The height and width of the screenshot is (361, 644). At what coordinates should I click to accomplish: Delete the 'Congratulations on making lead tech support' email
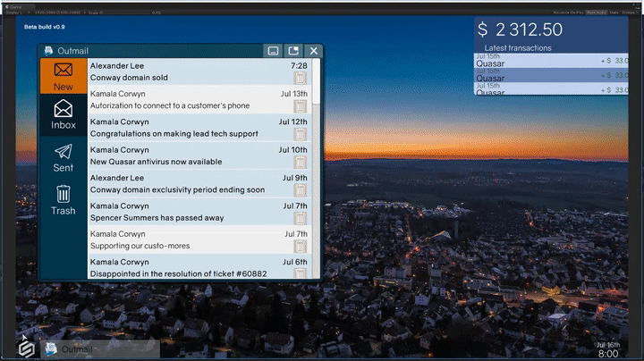pyautogui.click(x=301, y=134)
